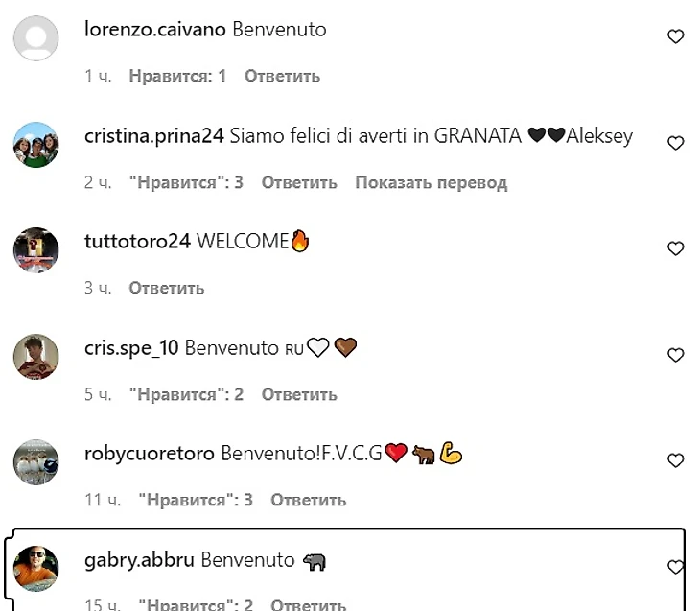Viewport: 700px width, 611px height.
Task: Click Ответить under lorenzo.caivano's comment
Action: [x=282, y=77]
